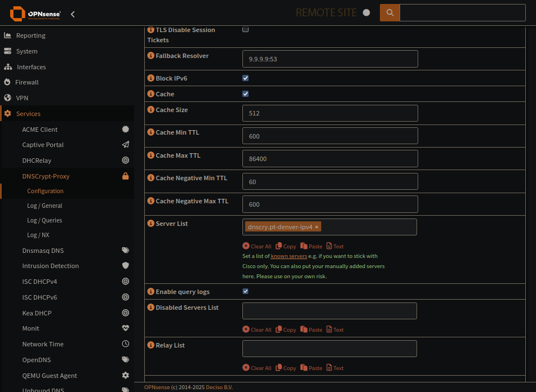Open the Deciso B.V. footer link
The height and width of the screenshot is (392, 536).
point(219,387)
